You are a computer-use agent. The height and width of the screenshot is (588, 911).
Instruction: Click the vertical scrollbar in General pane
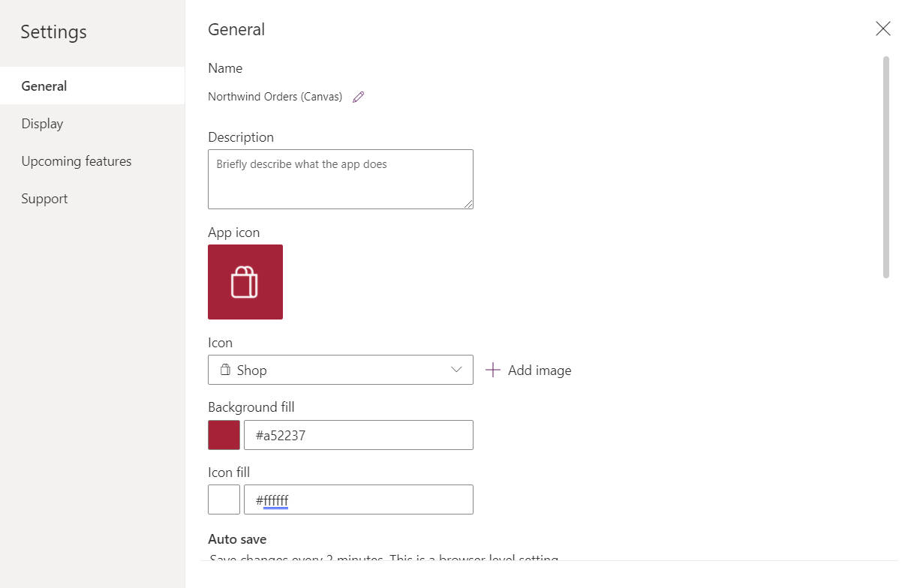point(886,166)
